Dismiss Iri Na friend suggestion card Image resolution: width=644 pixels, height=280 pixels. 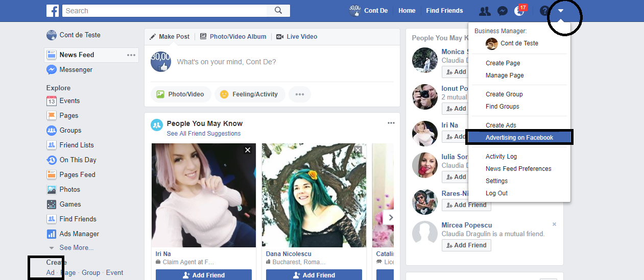248,150
